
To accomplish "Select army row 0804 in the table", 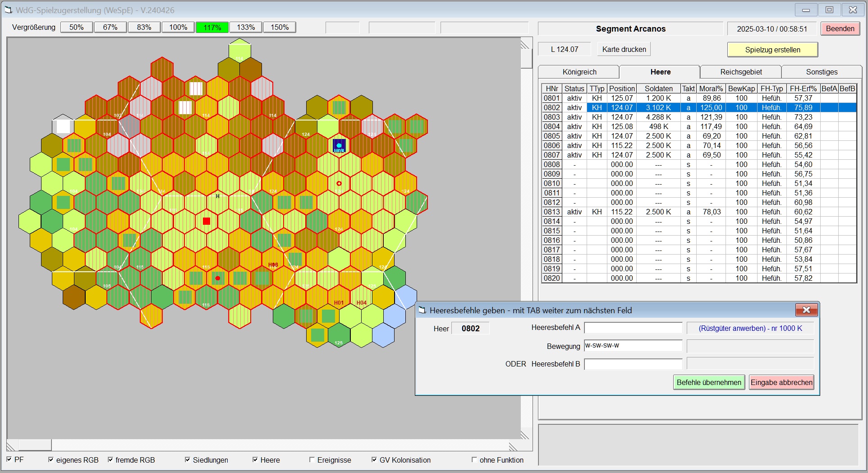I will [699, 126].
